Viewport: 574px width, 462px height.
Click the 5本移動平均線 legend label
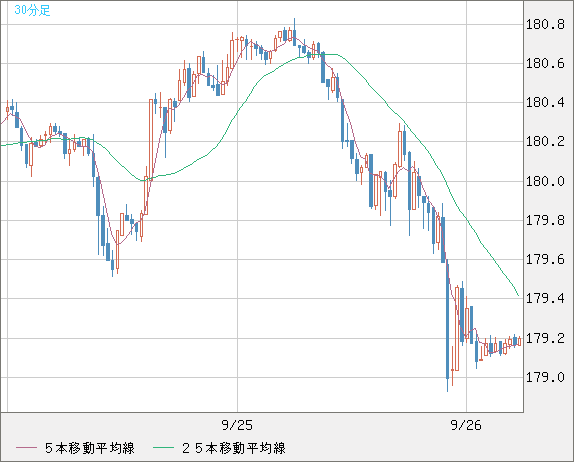pos(90,448)
